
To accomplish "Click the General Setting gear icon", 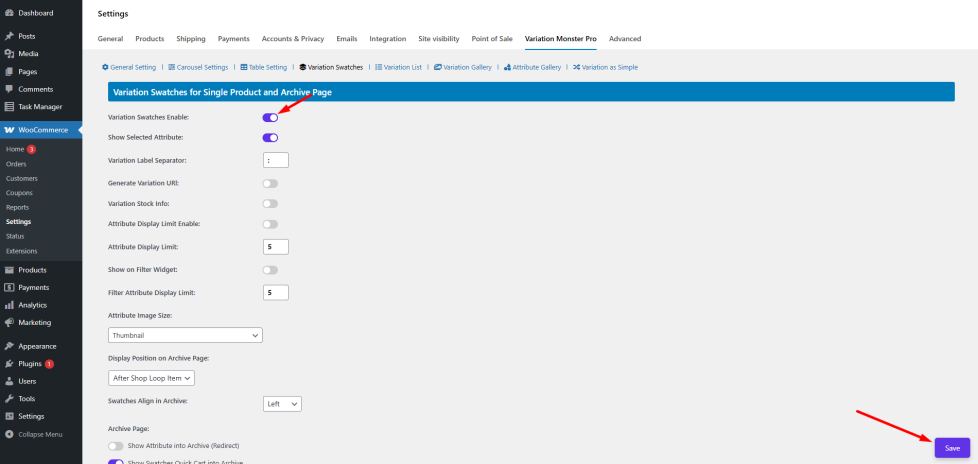I will (105, 67).
